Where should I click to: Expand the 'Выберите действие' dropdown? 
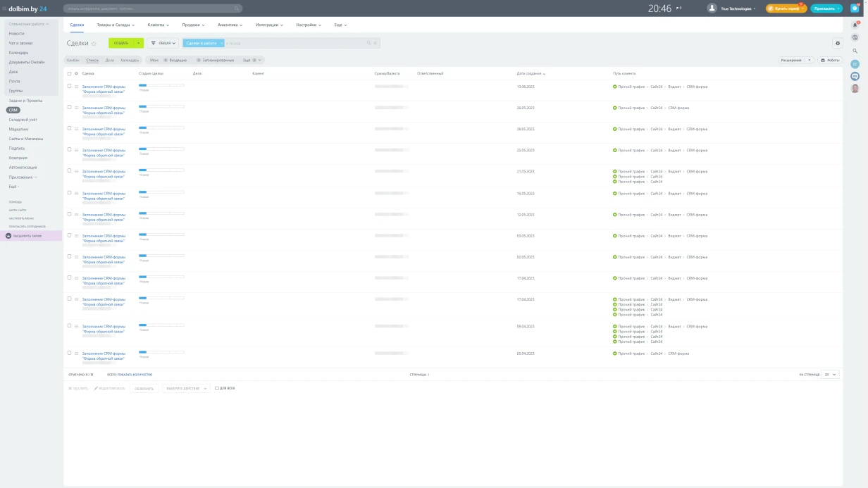[x=186, y=388]
